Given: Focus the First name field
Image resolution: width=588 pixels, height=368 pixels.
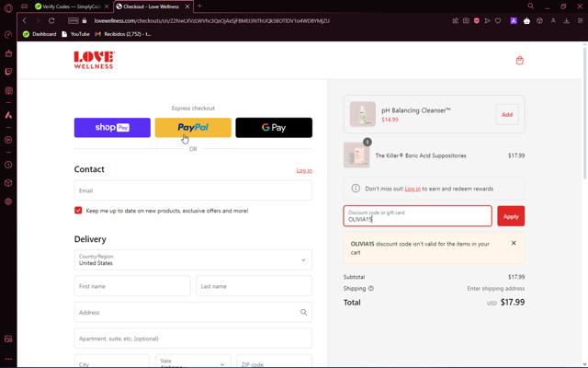Looking at the screenshot, I should coord(132,286).
